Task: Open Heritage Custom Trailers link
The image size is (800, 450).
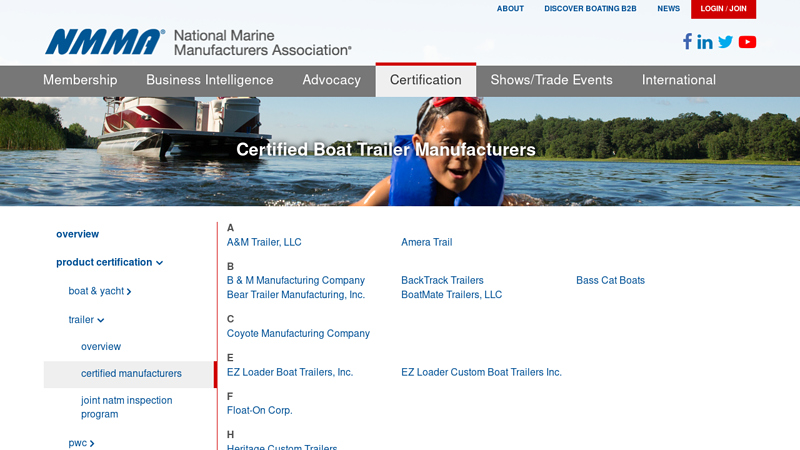Action: pyautogui.click(x=282, y=447)
